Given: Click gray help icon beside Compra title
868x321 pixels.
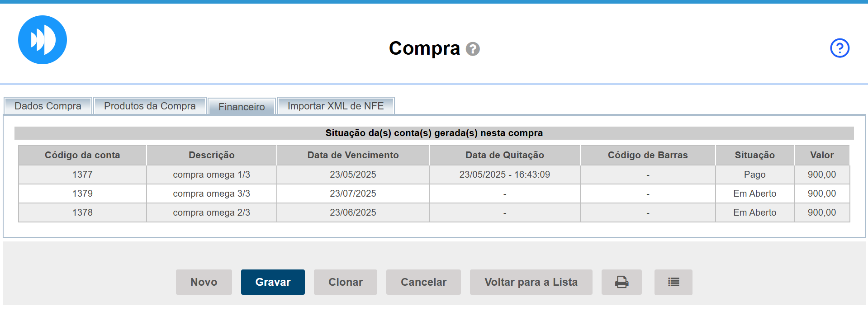Looking at the screenshot, I should pos(473,49).
